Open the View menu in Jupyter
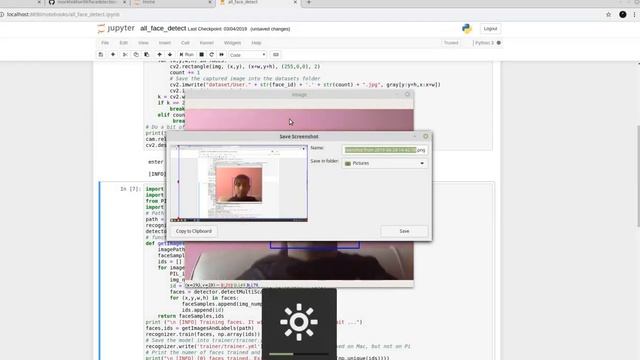Image resolution: width=640 pixels, height=360 pixels. pyautogui.click(x=143, y=43)
